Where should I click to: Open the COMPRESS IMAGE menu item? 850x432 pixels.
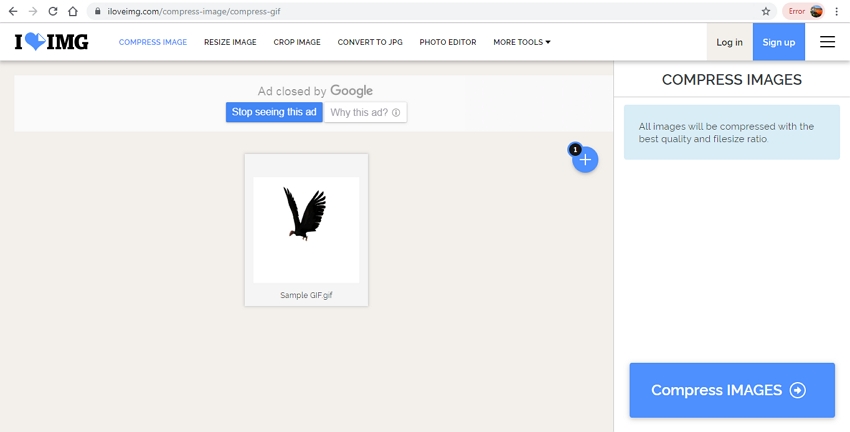pyautogui.click(x=152, y=42)
